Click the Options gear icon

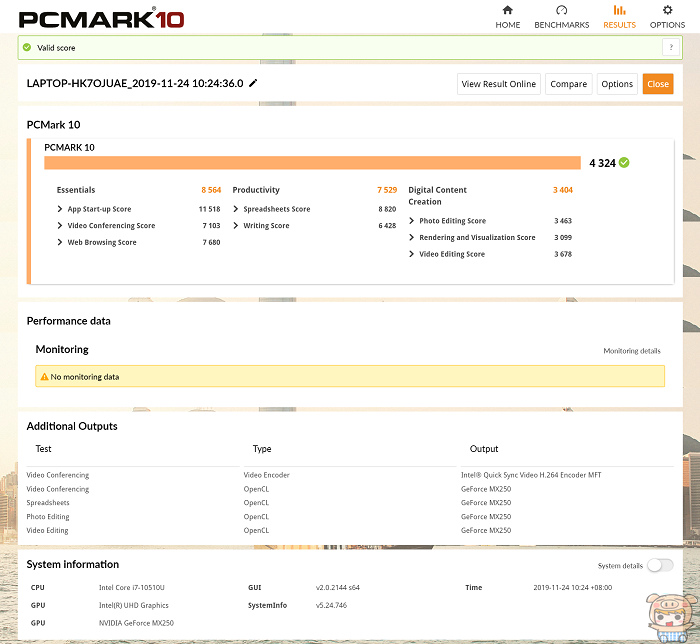pyautogui.click(x=667, y=10)
